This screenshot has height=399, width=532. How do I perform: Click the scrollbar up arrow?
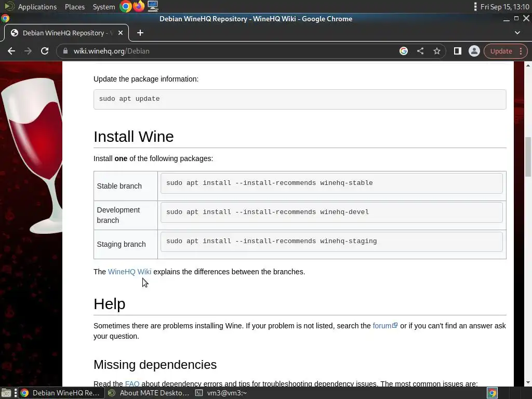528,65
